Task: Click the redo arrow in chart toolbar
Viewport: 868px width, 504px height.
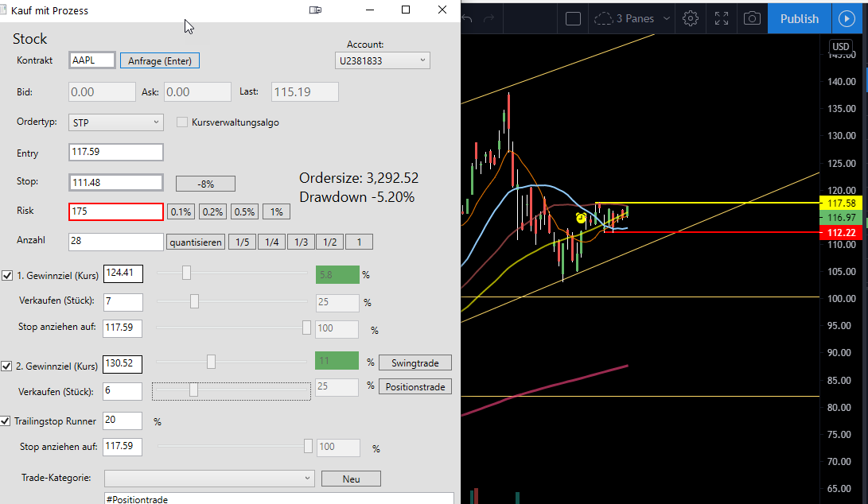Action: click(488, 18)
